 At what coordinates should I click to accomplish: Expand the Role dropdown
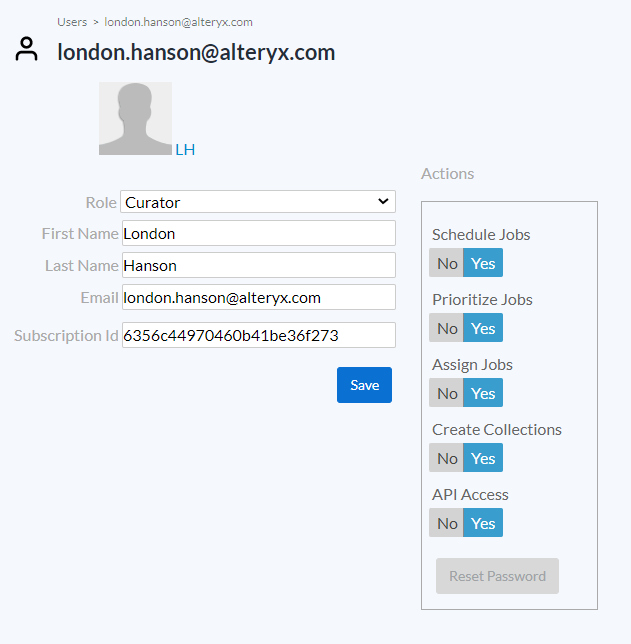click(x=258, y=202)
